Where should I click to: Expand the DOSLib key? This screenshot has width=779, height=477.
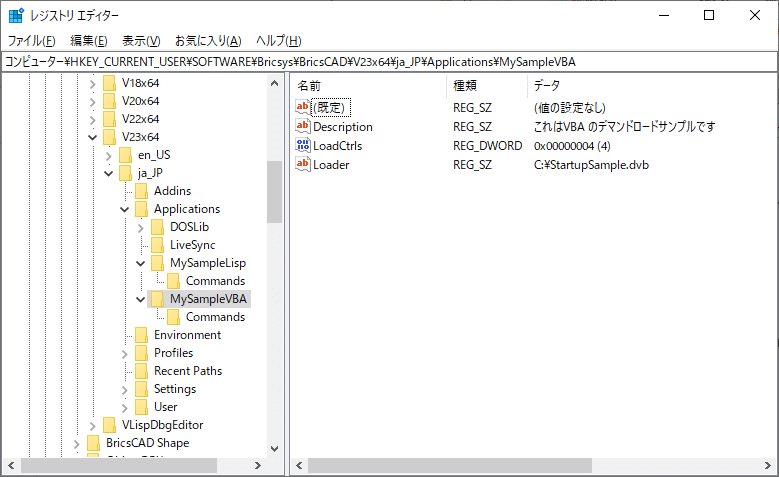tap(140, 228)
